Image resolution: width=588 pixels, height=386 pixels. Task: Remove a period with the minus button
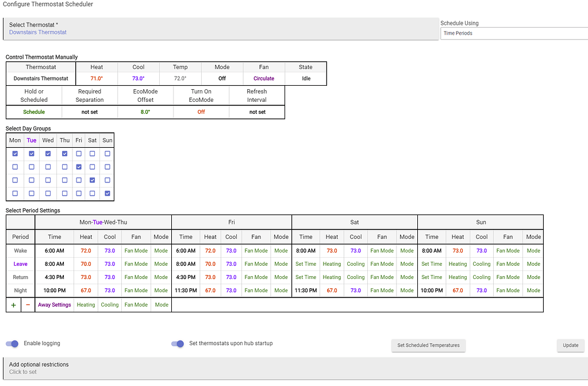28,304
